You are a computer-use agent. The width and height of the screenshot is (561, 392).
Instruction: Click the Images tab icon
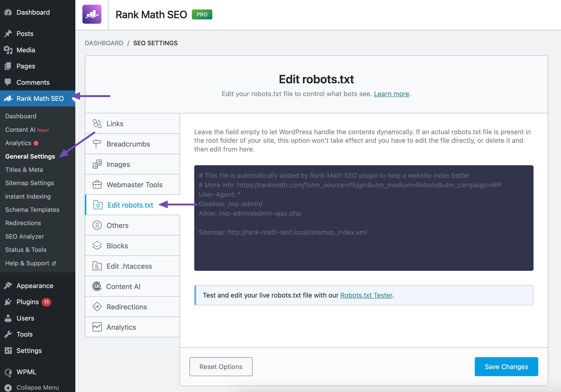pyautogui.click(x=97, y=164)
